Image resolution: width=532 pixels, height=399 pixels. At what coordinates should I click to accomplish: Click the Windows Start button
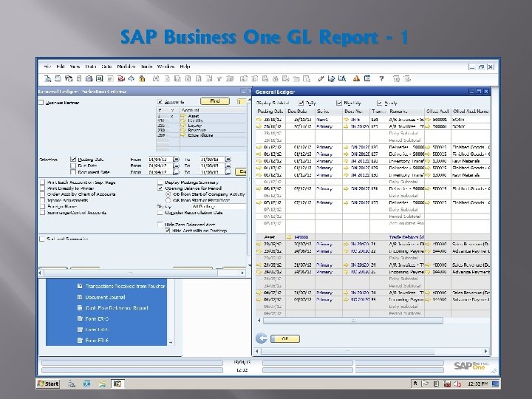pos(48,383)
